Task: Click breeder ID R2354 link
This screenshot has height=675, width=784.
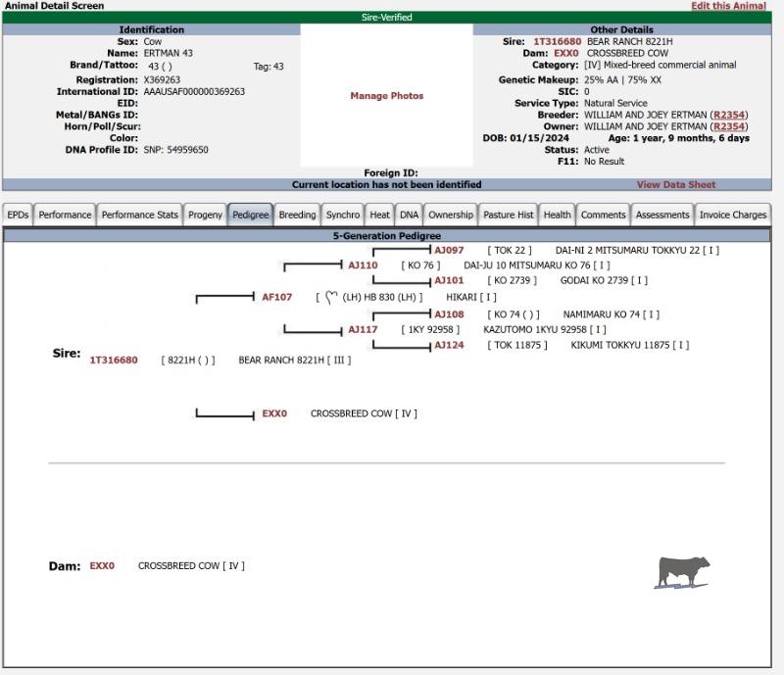Action: [x=729, y=115]
